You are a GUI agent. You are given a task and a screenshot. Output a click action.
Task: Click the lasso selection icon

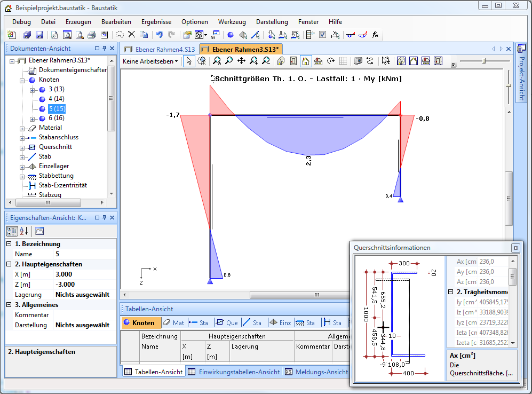(x=120, y=35)
